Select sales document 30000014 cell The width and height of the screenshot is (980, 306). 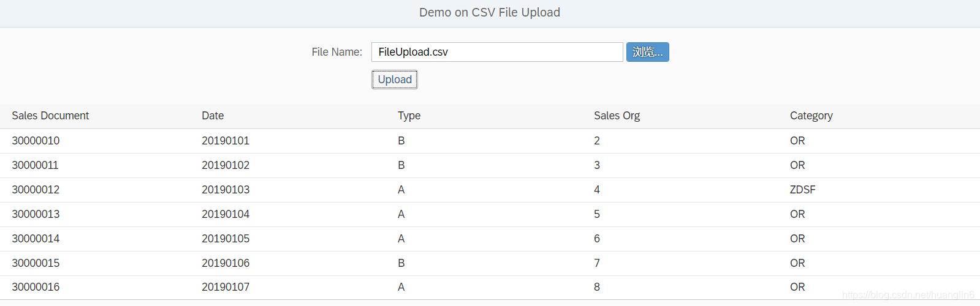(x=36, y=239)
